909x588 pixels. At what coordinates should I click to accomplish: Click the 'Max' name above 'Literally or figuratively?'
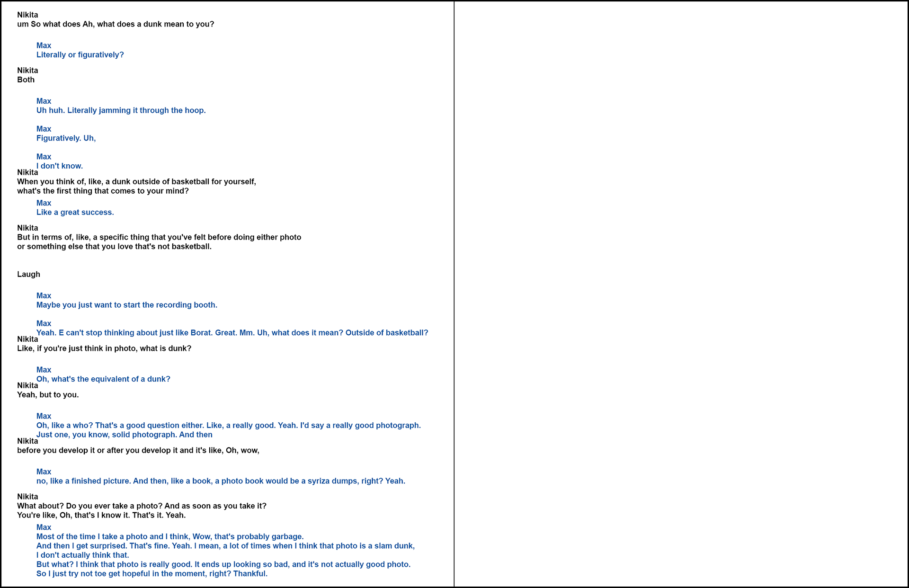click(x=44, y=45)
